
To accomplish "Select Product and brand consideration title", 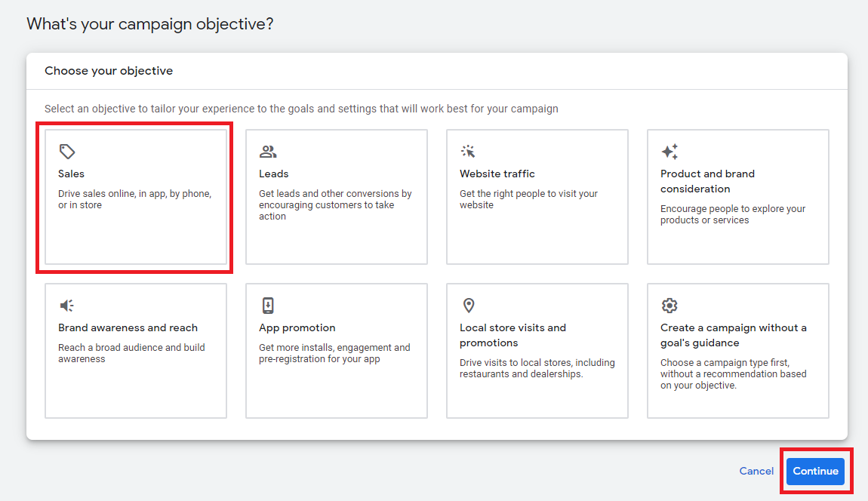I will [707, 181].
